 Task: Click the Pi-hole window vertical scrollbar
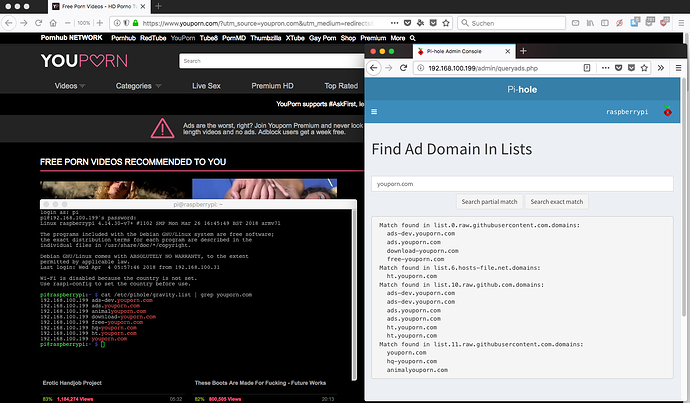tap(684, 197)
